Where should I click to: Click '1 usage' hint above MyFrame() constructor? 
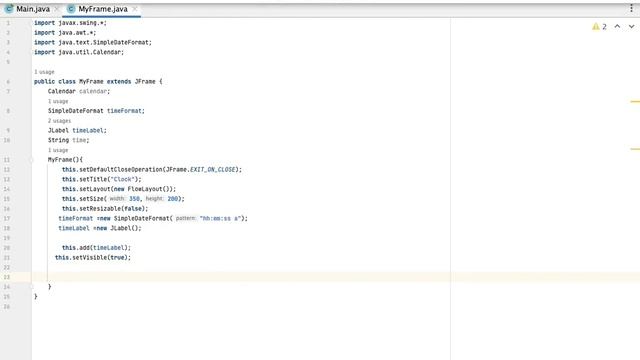click(x=58, y=150)
